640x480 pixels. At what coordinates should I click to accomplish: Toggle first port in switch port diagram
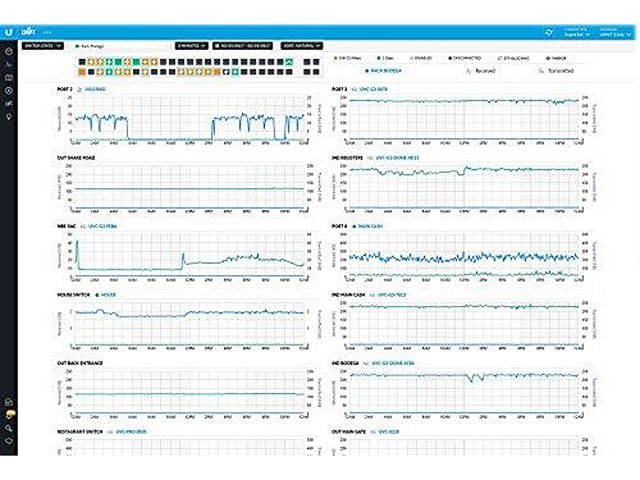point(80,61)
